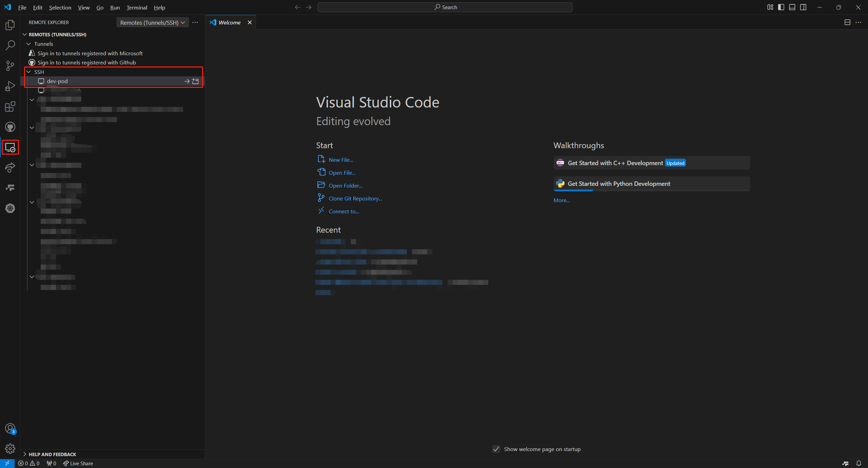Screen dimensions: 868x468
Task: Open the Run and Debug view
Action: click(10, 86)
